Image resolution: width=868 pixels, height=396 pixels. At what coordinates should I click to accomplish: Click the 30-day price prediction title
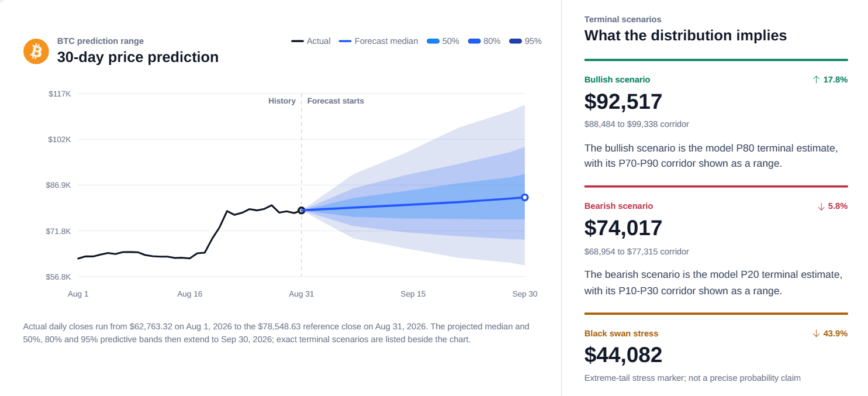138,57
